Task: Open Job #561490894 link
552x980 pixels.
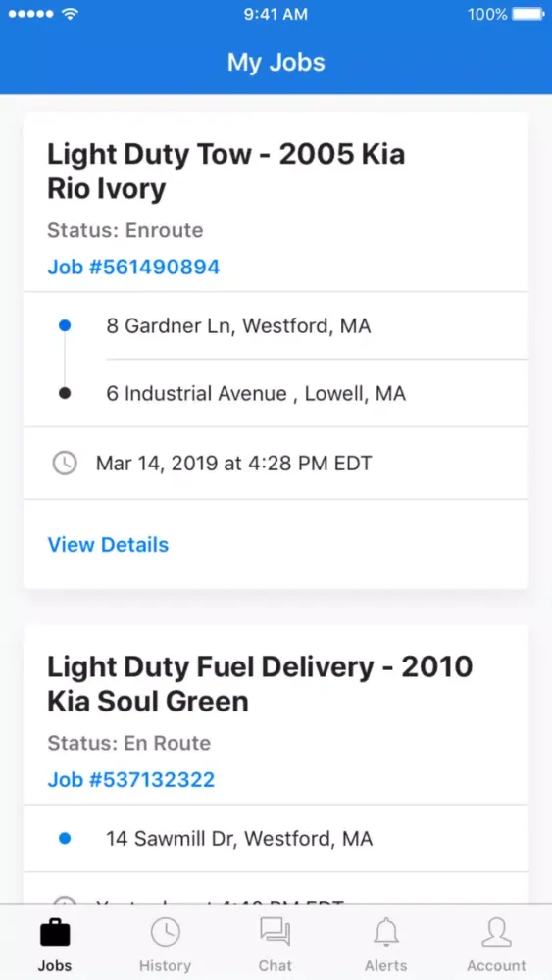Action: (133, 267)
